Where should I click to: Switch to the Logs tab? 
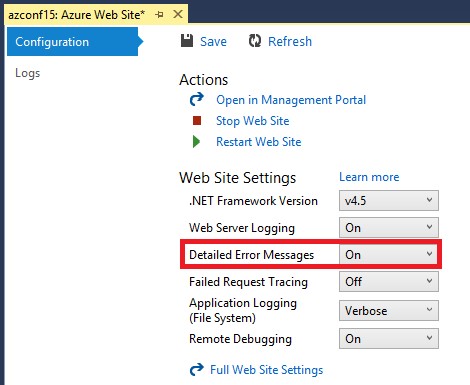[x=28, y=73]
